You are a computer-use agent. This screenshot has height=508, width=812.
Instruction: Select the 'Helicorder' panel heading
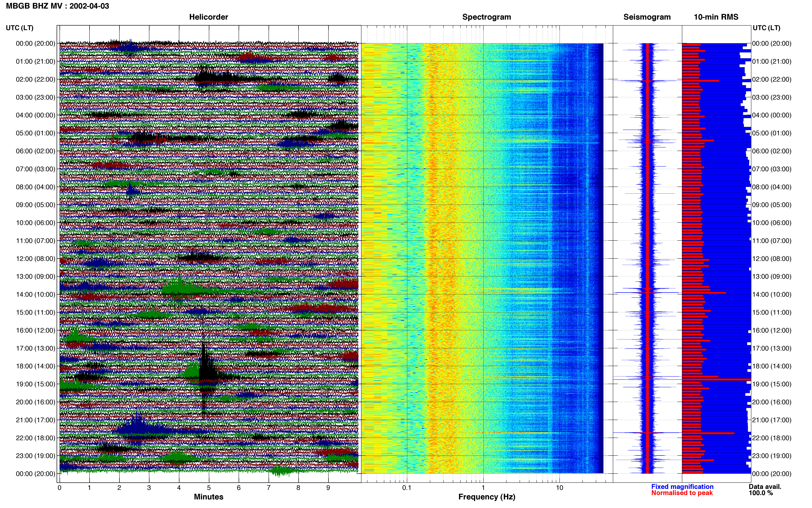pos(209,17)
